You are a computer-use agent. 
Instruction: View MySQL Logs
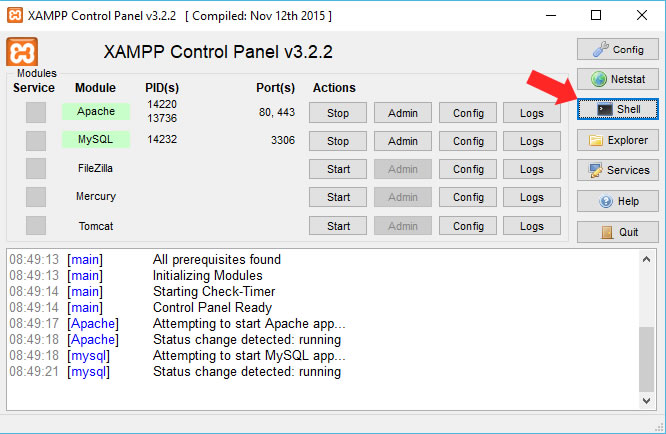pyautogui.click(x=532, y=141)
